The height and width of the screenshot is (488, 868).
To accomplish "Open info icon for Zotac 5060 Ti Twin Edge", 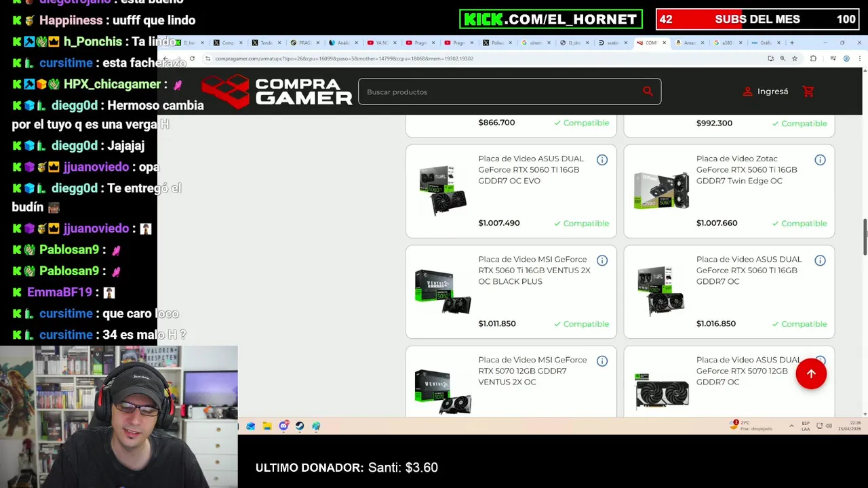I will (x=820, y=160).
